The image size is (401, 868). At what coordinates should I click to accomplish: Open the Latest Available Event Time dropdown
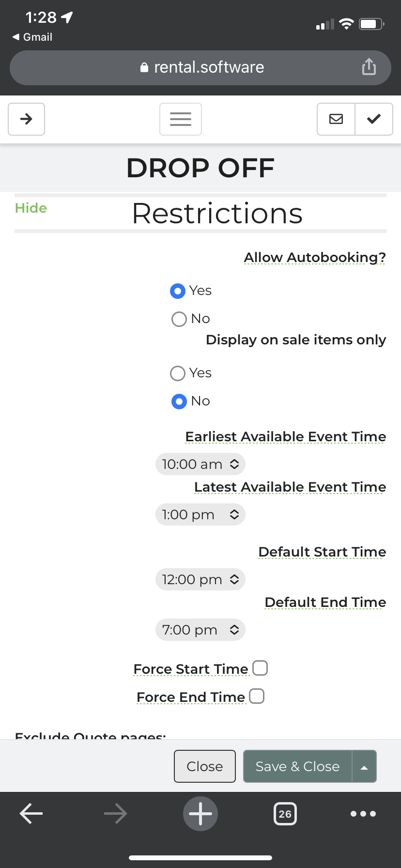(200, 515)
